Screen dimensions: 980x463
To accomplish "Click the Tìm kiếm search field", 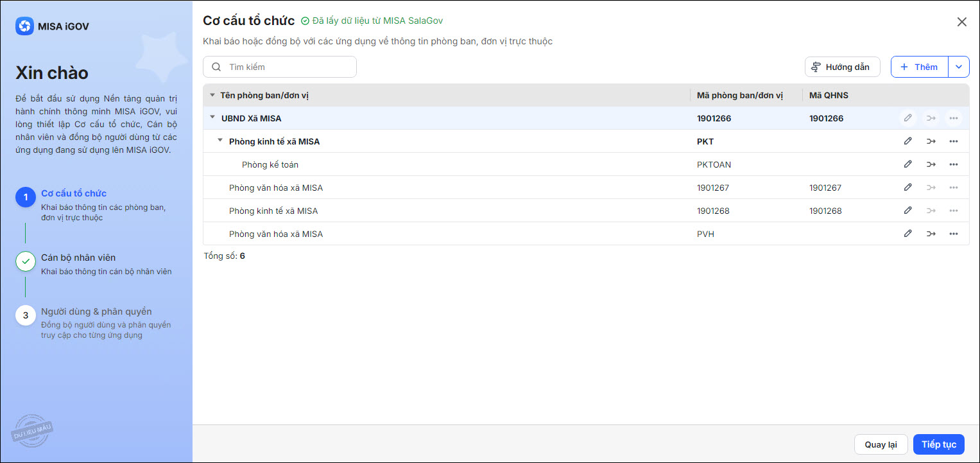I will tap(288, 67).
